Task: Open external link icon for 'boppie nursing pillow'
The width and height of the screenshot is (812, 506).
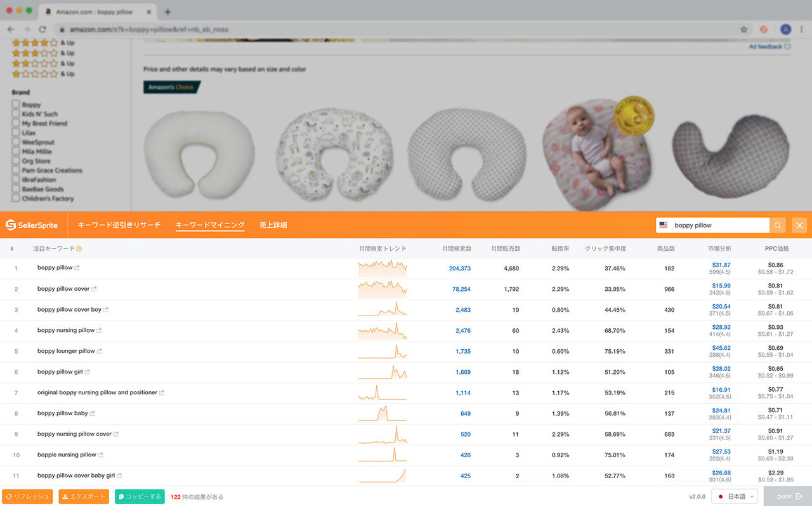Action: coord(101,455)
